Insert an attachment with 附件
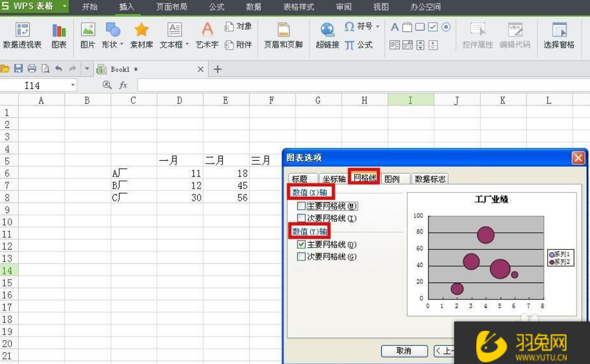Viewport: 590px width, 364px height. [238, 45]
